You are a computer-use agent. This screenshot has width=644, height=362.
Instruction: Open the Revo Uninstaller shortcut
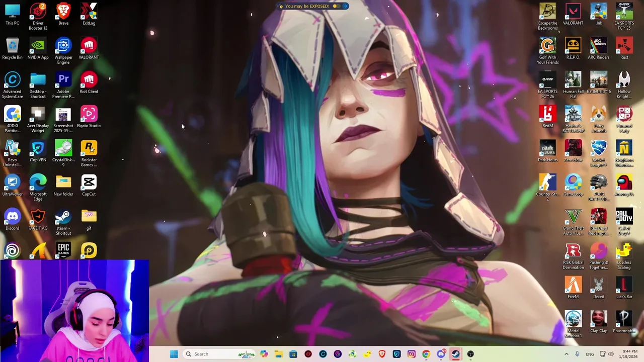13,153
